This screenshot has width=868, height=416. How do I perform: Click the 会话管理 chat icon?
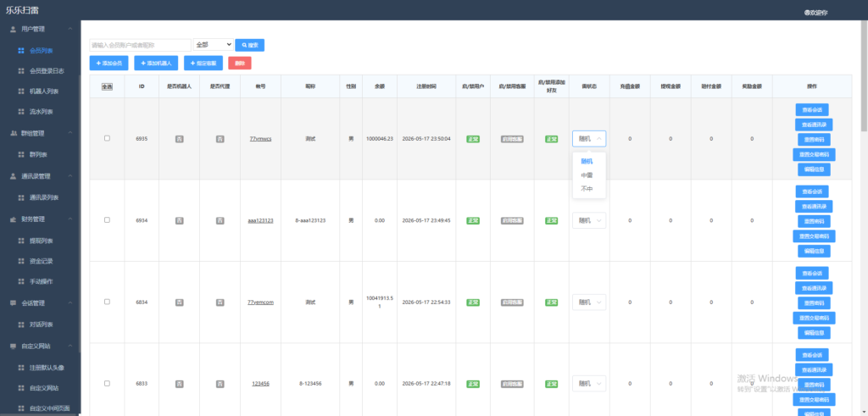[x=14, y=303]
